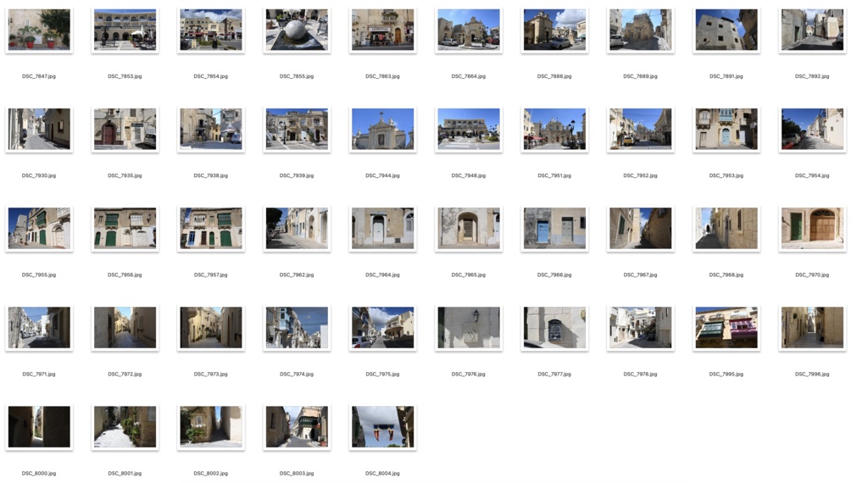Select the wall lantern photo DSC_7976.jpg
The height and width of the screenshot is (483, 868).
click(468, 328)
